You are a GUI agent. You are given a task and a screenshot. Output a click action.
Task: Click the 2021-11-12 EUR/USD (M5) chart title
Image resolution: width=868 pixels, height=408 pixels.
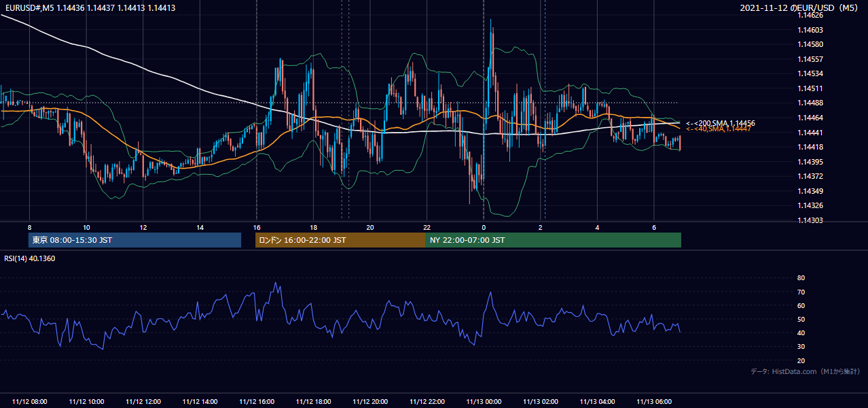click(800, 7)
